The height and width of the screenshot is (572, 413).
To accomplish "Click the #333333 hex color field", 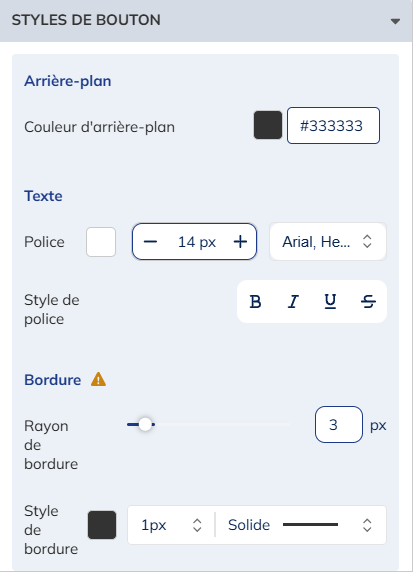I will 333,125.
